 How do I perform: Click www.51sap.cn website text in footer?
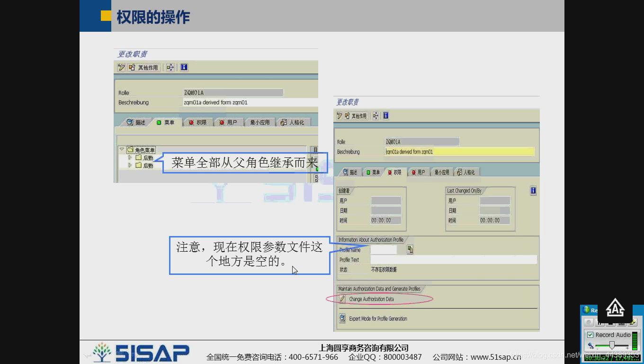496,357
